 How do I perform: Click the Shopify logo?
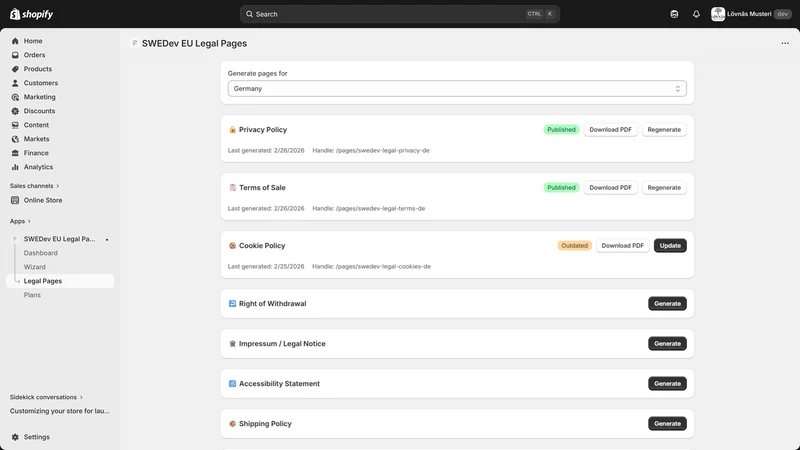[32, 14]
